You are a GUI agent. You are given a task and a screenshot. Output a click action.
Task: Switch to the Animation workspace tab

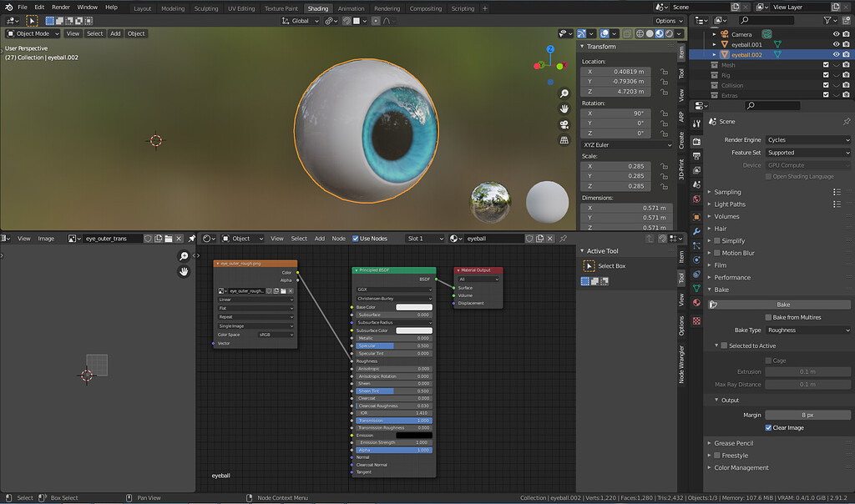(352, 8)
